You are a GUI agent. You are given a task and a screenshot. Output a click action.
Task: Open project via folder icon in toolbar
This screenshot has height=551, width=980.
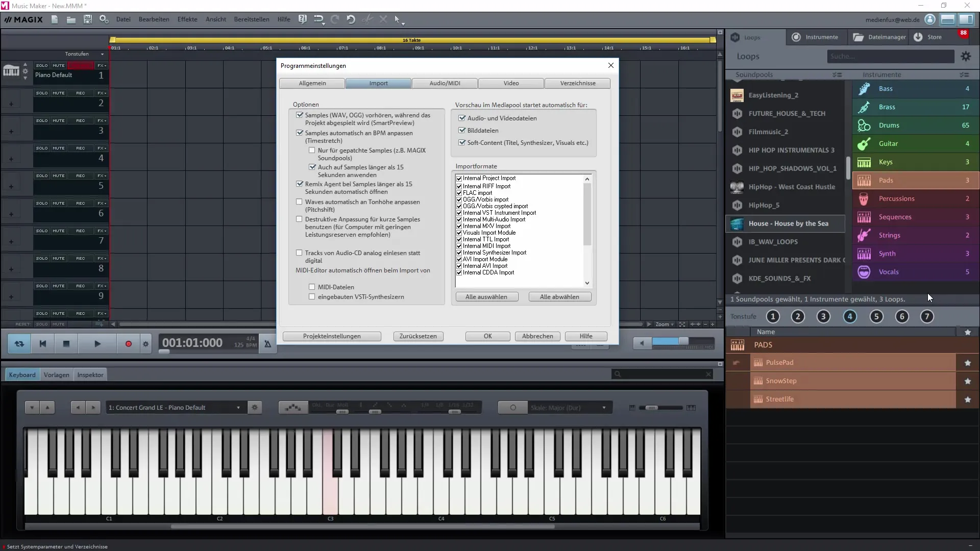71,19
